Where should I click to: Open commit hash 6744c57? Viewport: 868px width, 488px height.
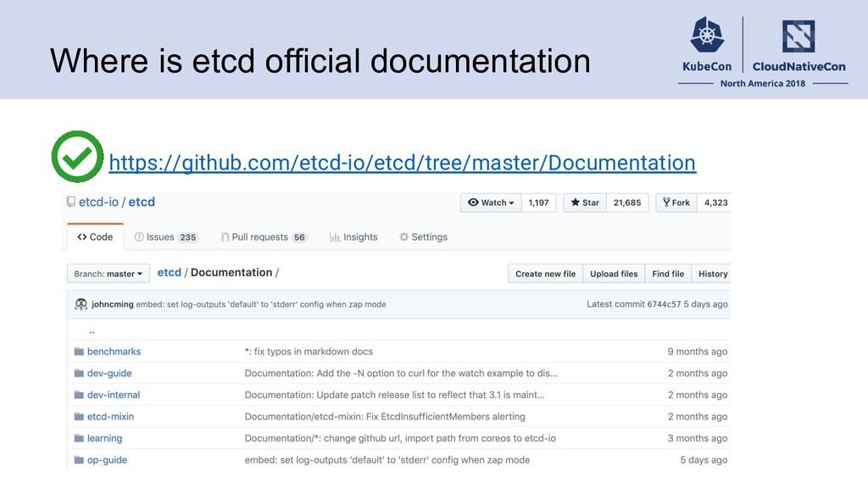[x=664, y=304]
